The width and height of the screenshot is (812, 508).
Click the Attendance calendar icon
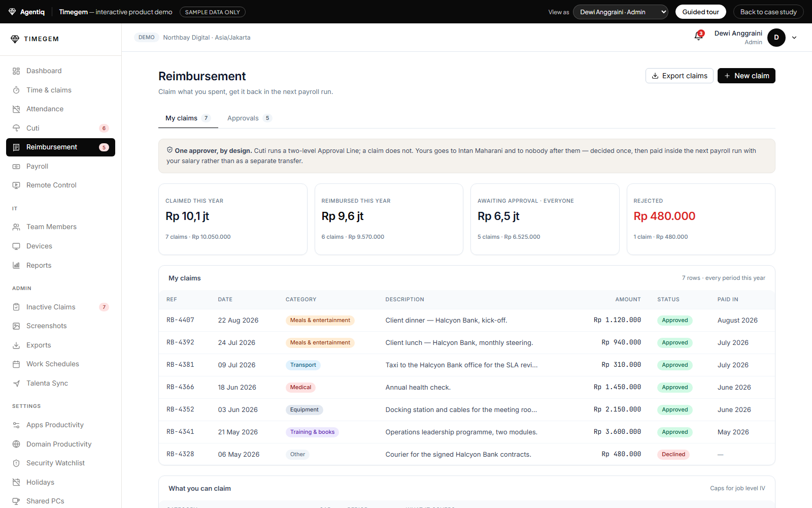coord(16,109)
